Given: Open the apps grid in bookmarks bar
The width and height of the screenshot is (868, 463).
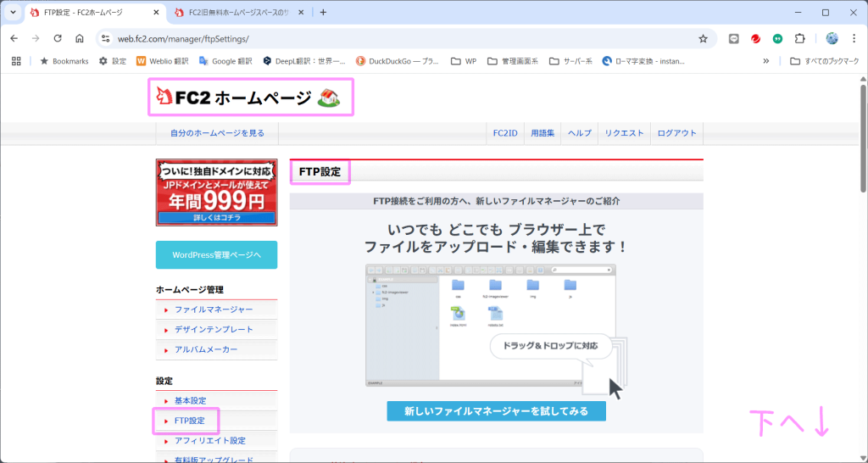Looking at the screenshot, I should [x=16, y=61].
